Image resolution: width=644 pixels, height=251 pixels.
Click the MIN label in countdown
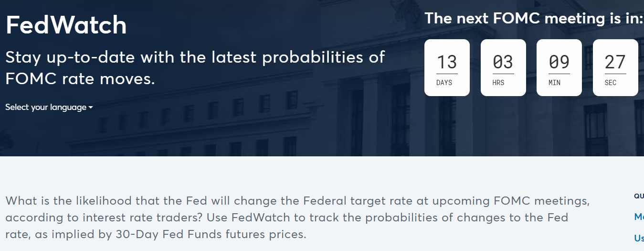tap(555, 83)
